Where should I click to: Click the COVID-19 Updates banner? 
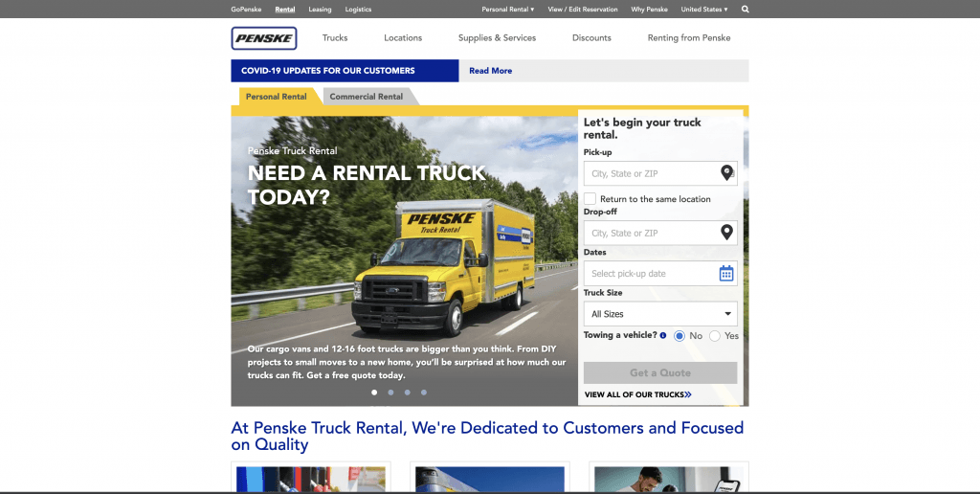coord(345,71)
